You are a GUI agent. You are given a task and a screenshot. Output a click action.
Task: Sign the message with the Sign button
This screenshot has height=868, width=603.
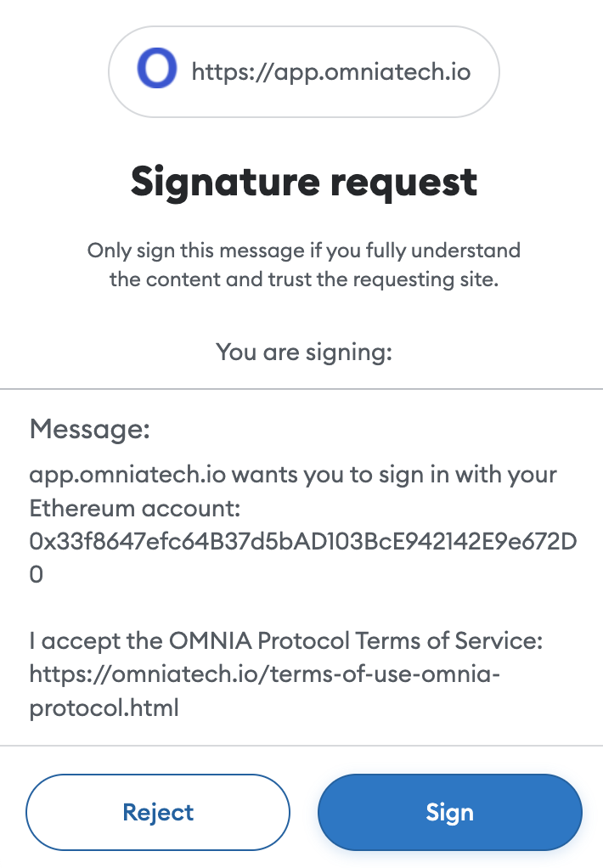[449, 812]
